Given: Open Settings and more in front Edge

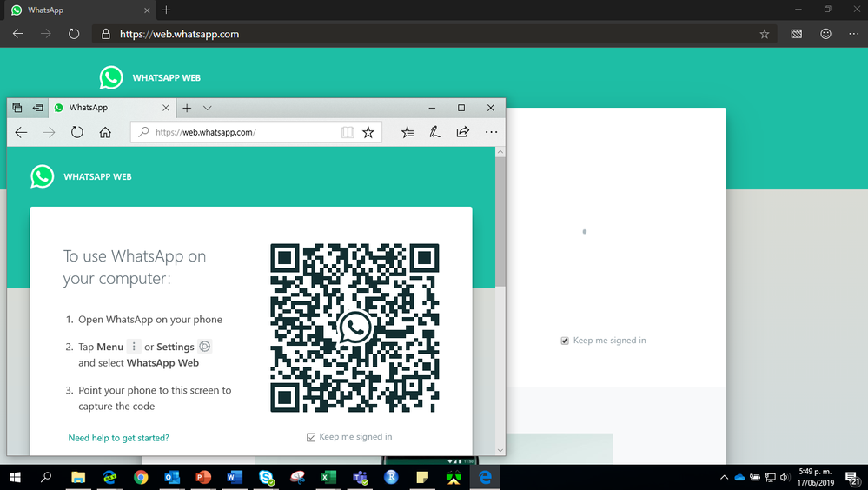Looking at the screenshot, I should (491, 132).
